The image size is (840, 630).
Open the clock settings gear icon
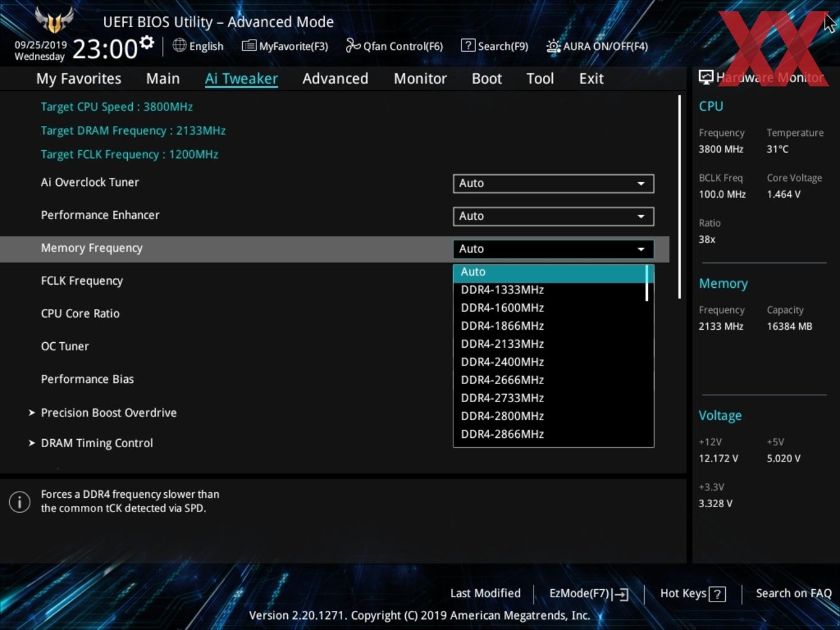146,43
